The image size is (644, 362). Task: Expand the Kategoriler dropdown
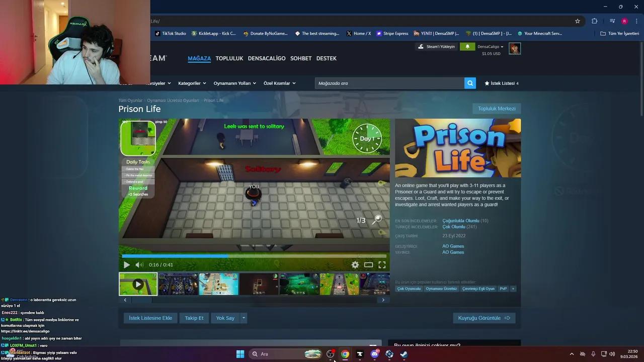pos(191,83)
